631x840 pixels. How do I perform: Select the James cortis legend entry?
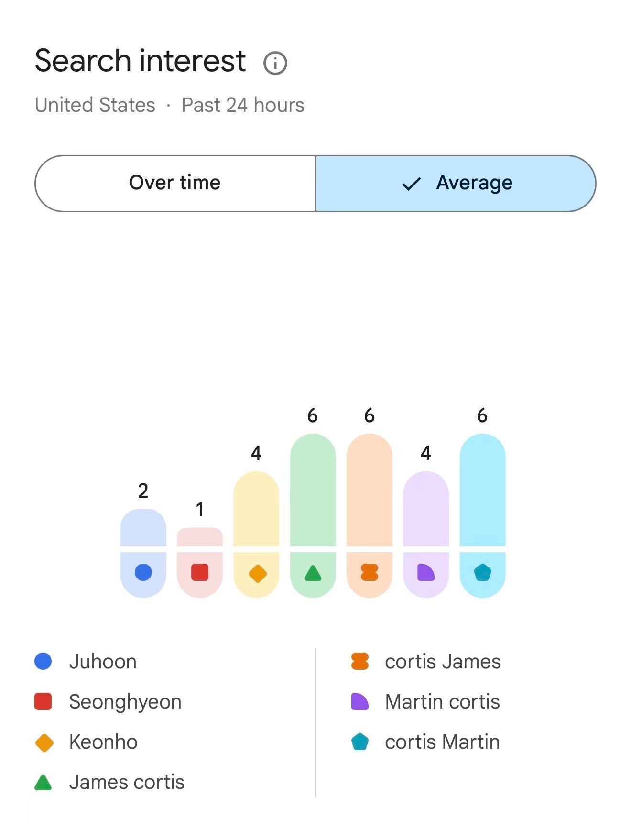[x=109, y=782]
